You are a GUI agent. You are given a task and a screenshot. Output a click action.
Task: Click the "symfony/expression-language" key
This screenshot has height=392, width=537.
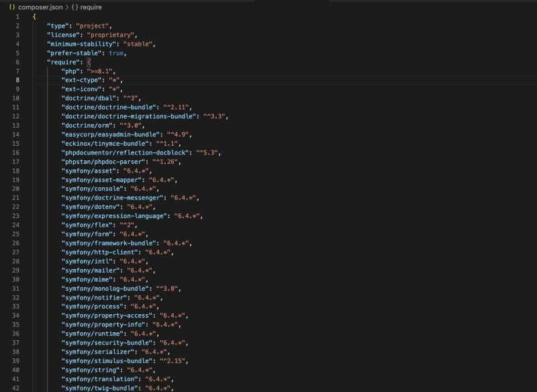pos(114,216)
